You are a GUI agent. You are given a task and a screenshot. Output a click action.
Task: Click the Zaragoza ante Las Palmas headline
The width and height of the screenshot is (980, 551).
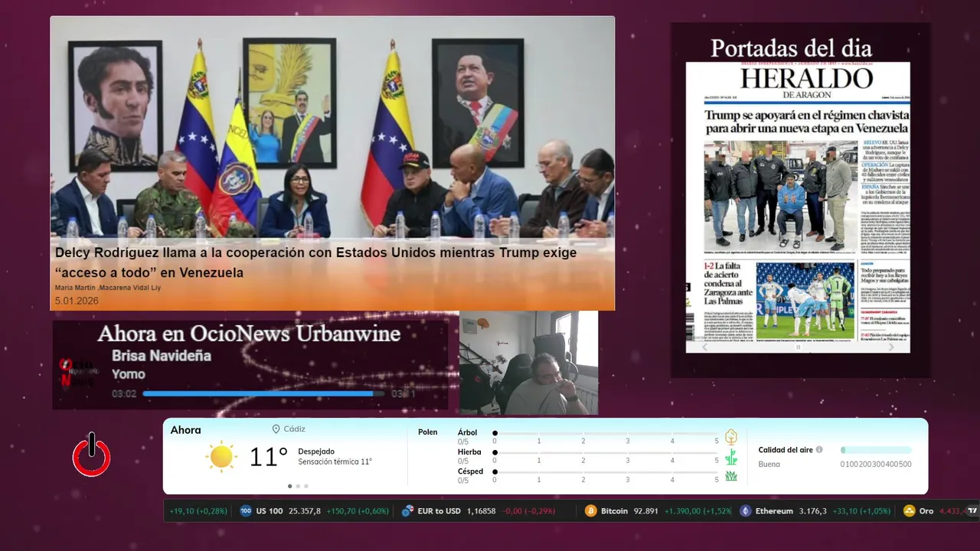727,285
